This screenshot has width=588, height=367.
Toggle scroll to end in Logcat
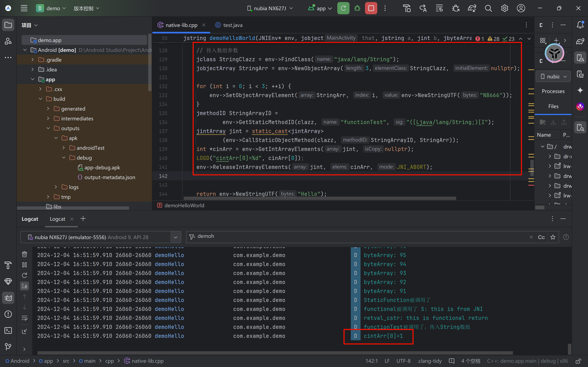24,286
